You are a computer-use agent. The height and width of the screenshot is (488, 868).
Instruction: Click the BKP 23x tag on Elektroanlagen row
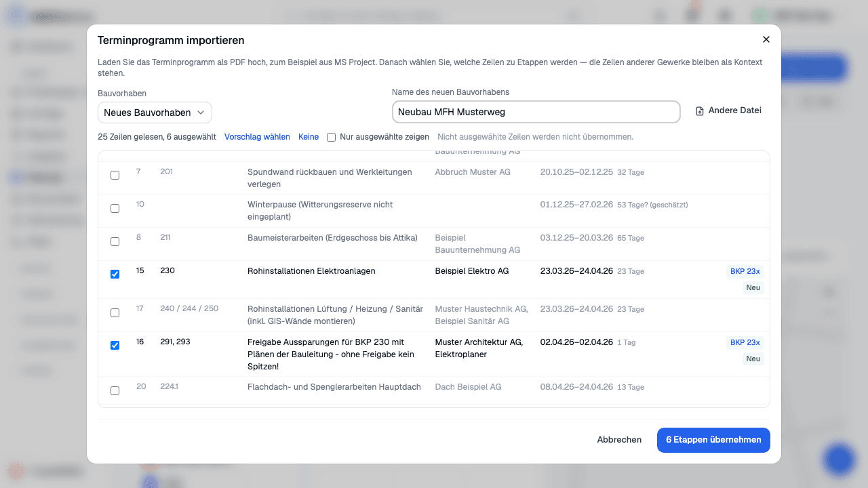(745, 271)
